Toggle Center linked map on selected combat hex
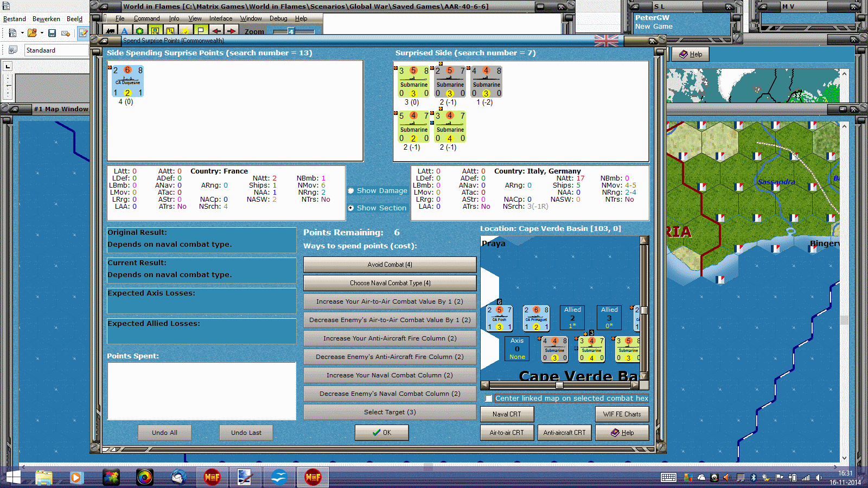The height and width of the screenshot is (488, 868). tap(489, 399)
